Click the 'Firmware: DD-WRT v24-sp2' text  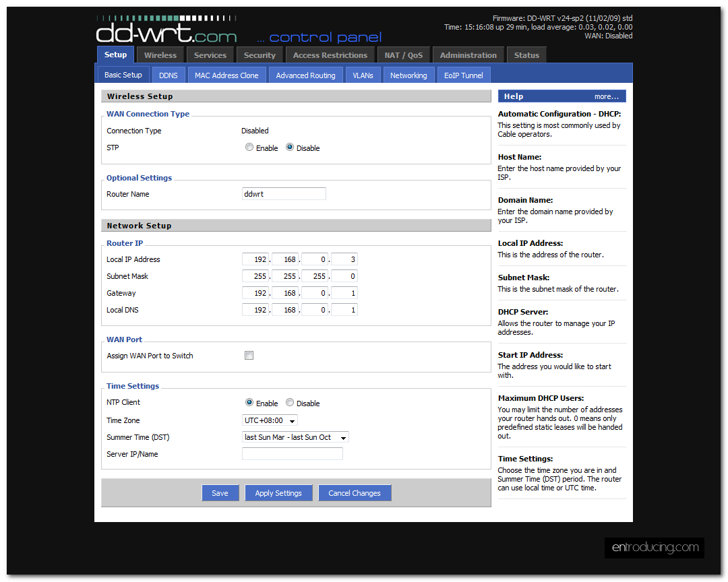(538, 18)
